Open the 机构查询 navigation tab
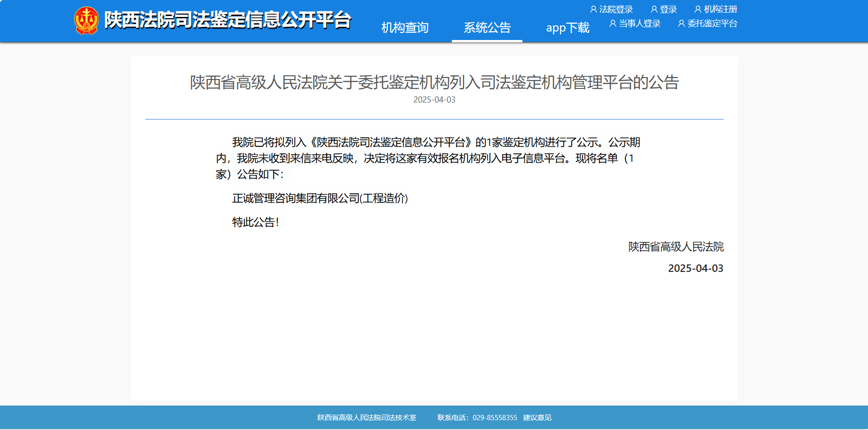 (x=405, y=28)
